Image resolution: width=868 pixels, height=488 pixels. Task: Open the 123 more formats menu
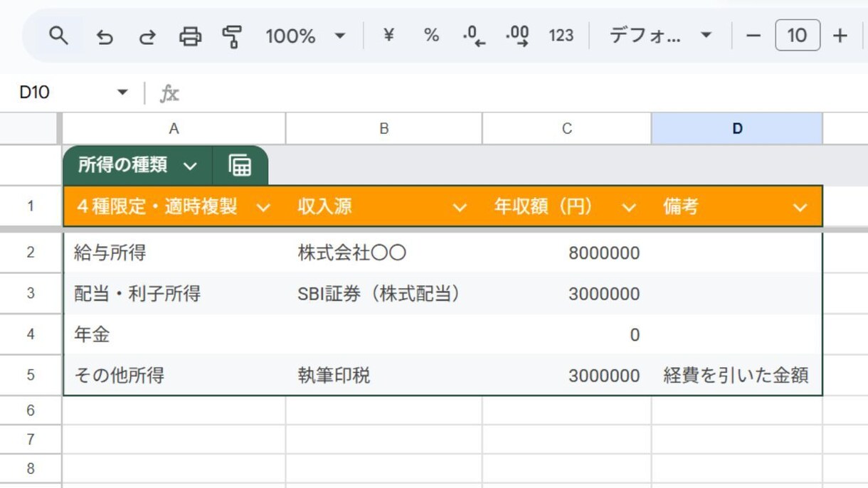(x=561, y=36)
